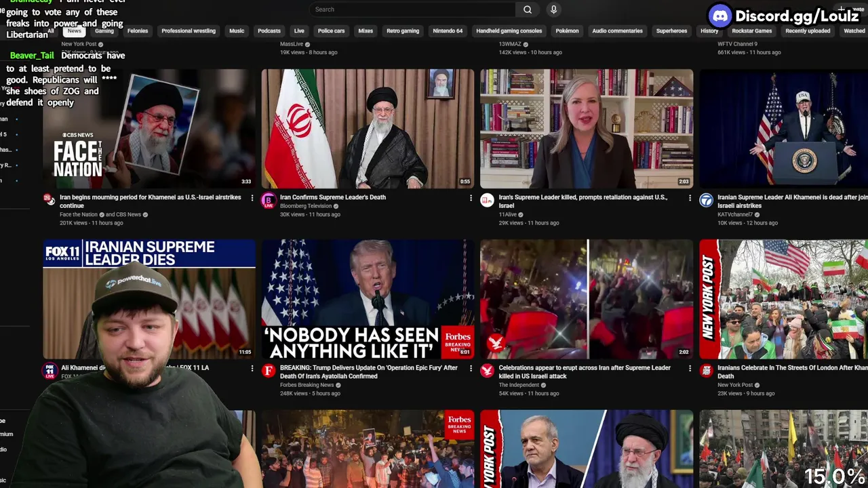This screenshot has height=488, width=868.
Task: Open thumbnail of Trump at presidential podium
Action: click(783, 129)
